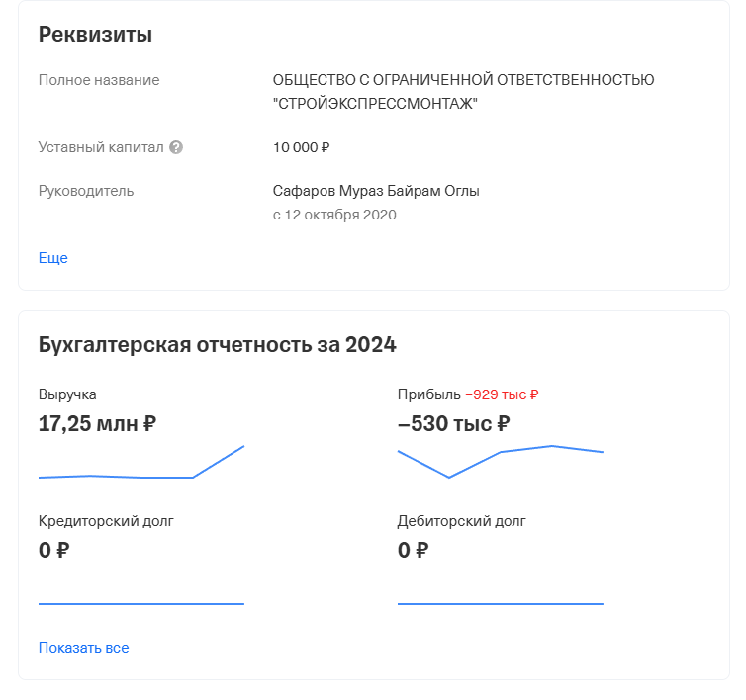Image resolution: width=746 pixels, height=700 pixels.
Task: Click the 0 ₽ under Кредиторский долг
Action: tap(53, 550)
